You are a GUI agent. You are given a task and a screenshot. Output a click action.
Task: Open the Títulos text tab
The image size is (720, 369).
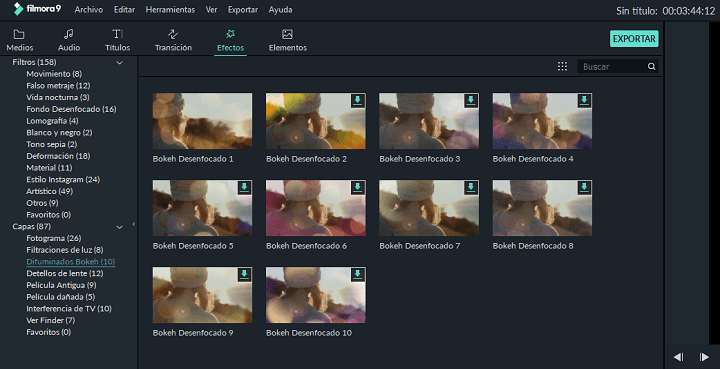(x=118, y=40)
